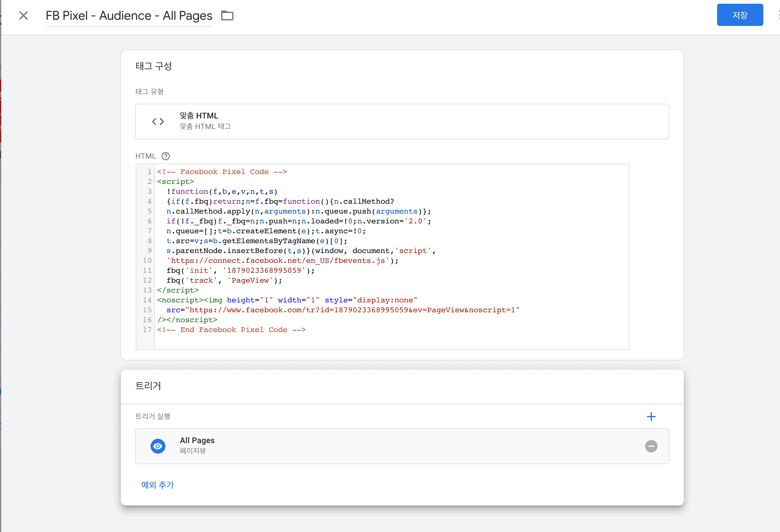The height and width of the screenshot is (532, 780).
Task: Click the folder icon next to tag name
Action: tap(227, 15)
